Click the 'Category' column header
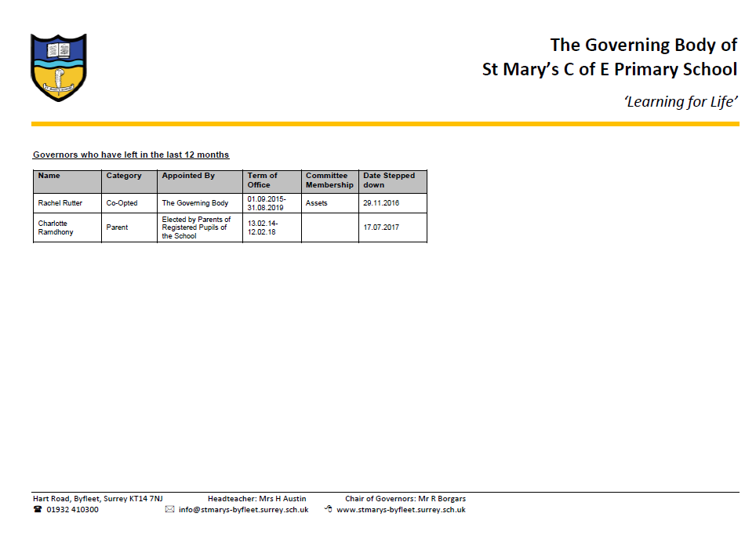 (129, 182)
